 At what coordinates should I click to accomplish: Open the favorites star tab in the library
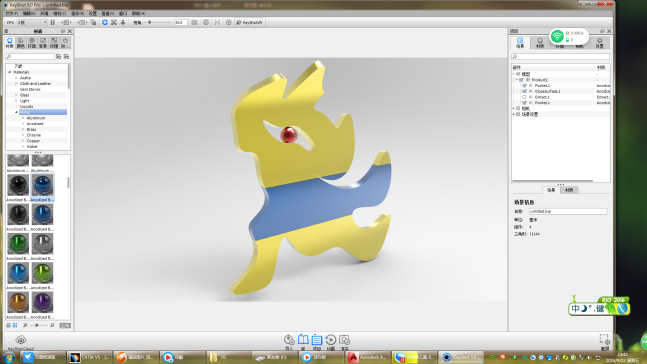pyautogui.click(x=65, y=43)
